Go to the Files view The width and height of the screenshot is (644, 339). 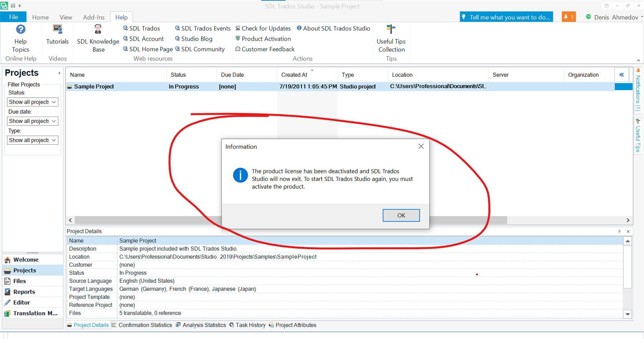[x=33, y=281]
